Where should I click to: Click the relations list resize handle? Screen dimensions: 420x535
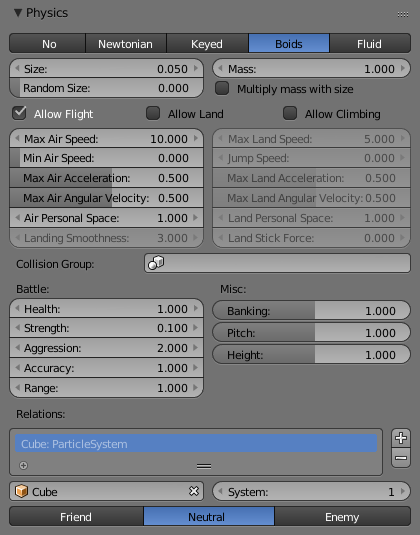204,466
